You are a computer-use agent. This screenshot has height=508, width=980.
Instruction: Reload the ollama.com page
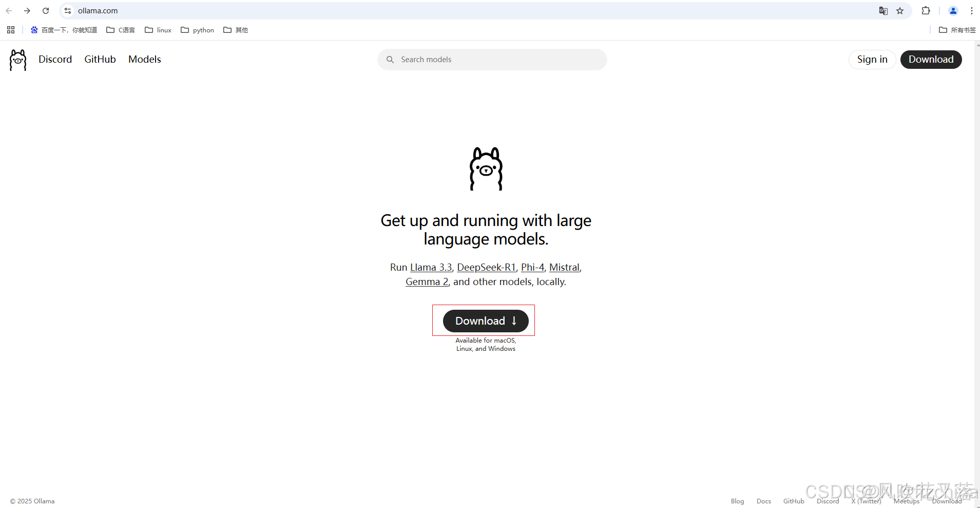pos(46,11)
